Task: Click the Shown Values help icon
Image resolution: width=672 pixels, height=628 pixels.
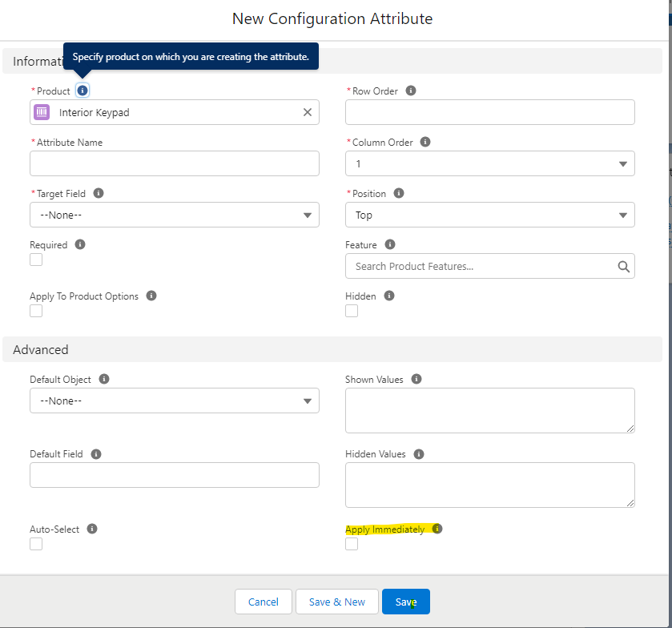Action: pos(416,379)
